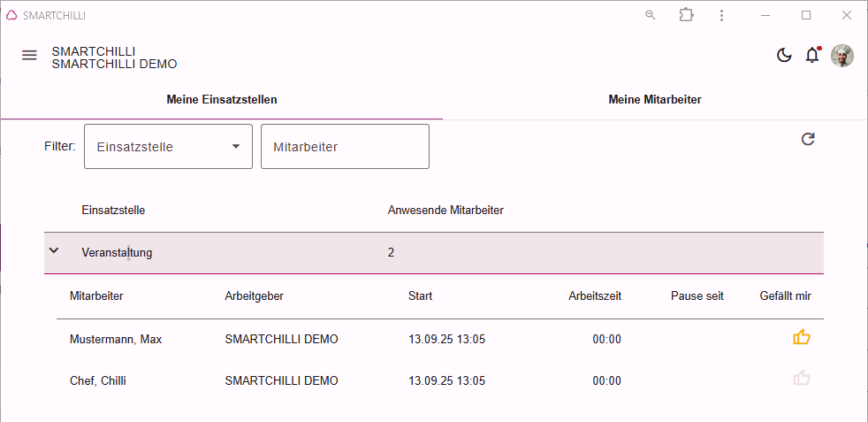Click the Start column header
This screenshot has width=868, height=422.
[x=420, y=296]
